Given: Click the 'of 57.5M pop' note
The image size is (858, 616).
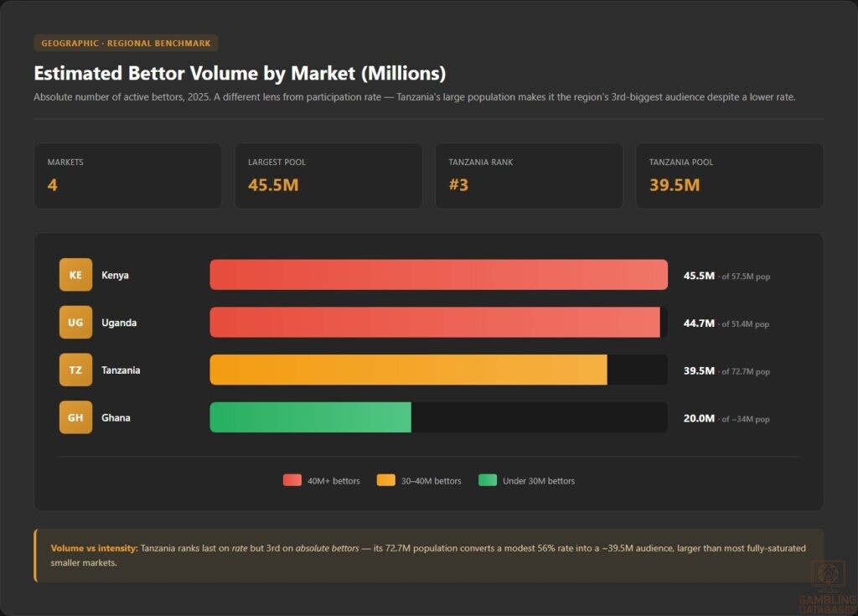Looking at the screenshot, I should click(x=746, y=277).
